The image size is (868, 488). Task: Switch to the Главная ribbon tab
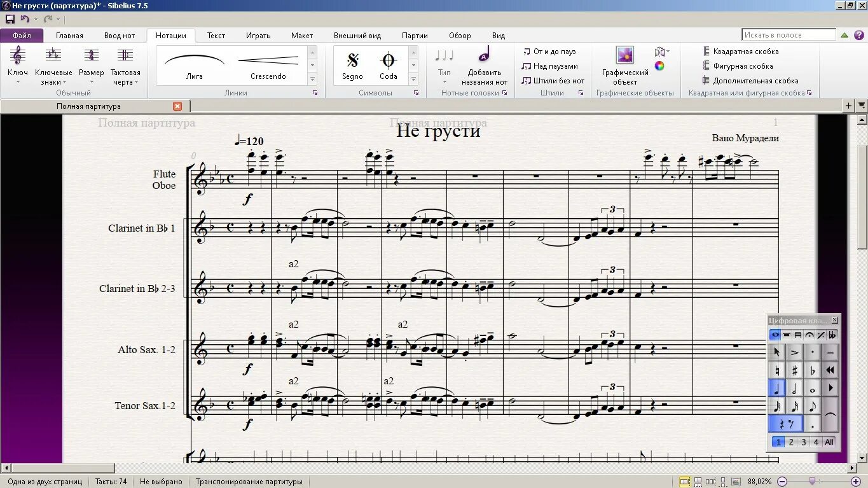[x=69, y=36]
